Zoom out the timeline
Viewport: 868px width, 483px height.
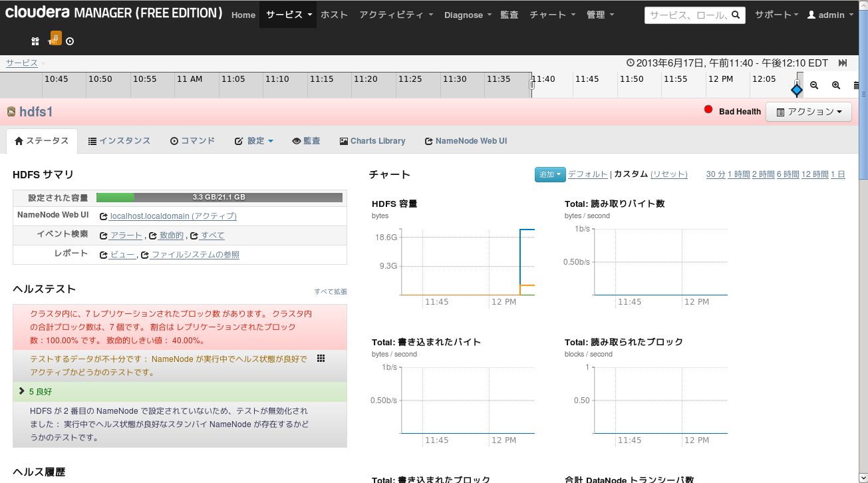[814, 85]
